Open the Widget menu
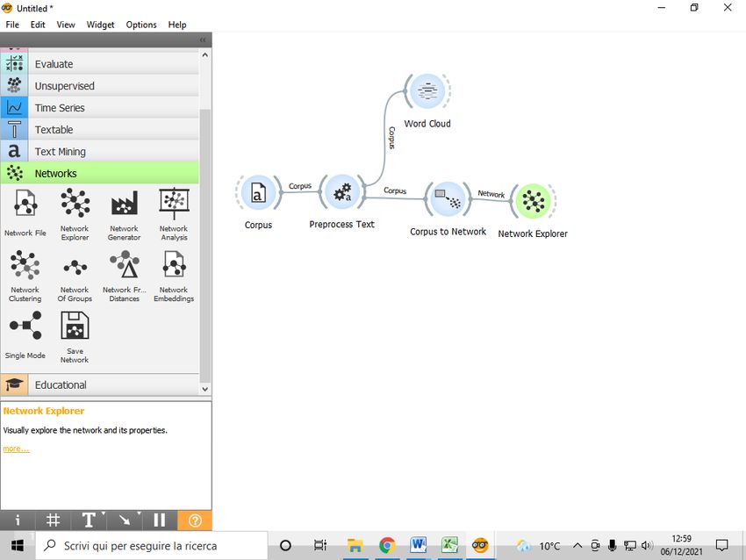Screen dimensions: 746x560 click(x=100, y=25)
